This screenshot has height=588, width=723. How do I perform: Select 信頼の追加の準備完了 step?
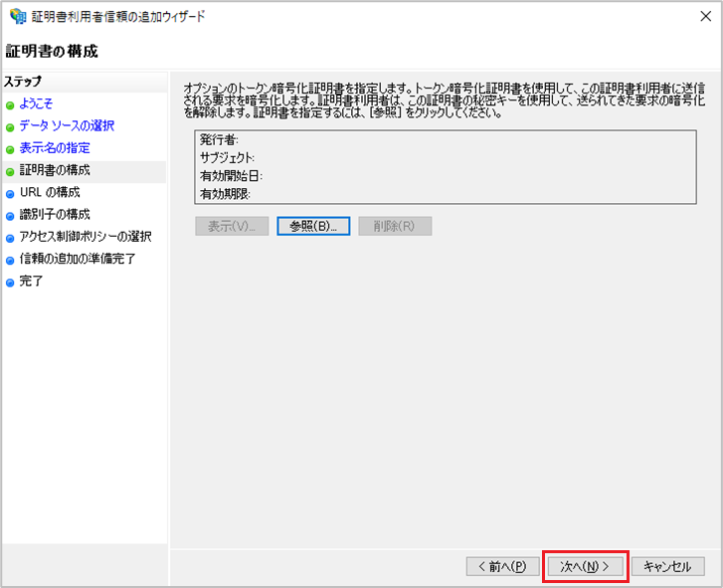click(78, 259)
